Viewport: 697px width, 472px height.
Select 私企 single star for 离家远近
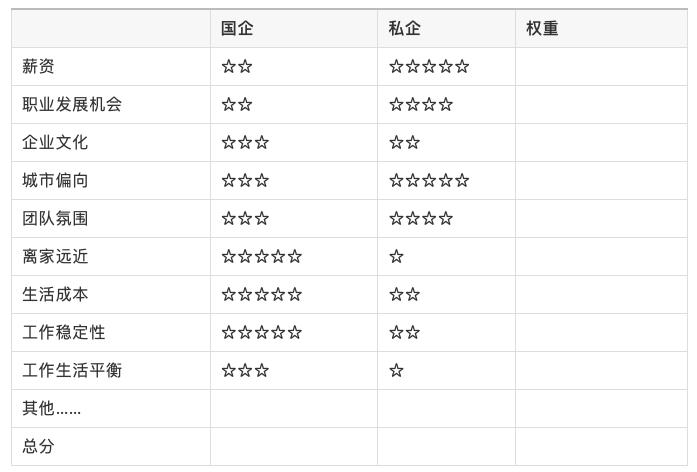[396, 257]
